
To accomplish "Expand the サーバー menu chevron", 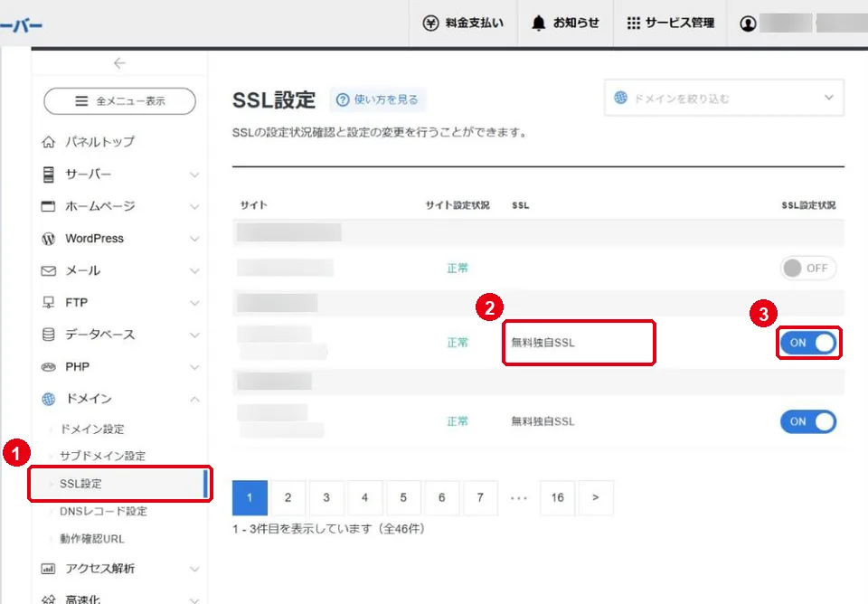I will click(x=194, y=175).
